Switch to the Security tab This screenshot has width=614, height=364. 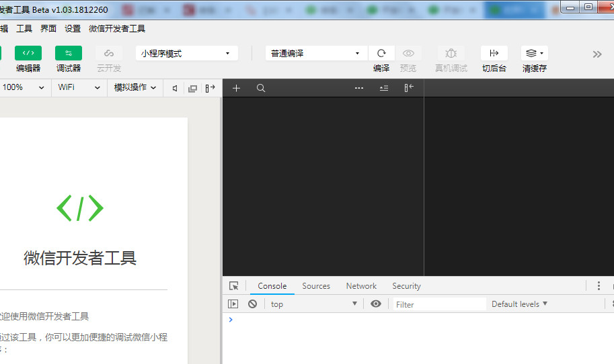pos(406,286)
